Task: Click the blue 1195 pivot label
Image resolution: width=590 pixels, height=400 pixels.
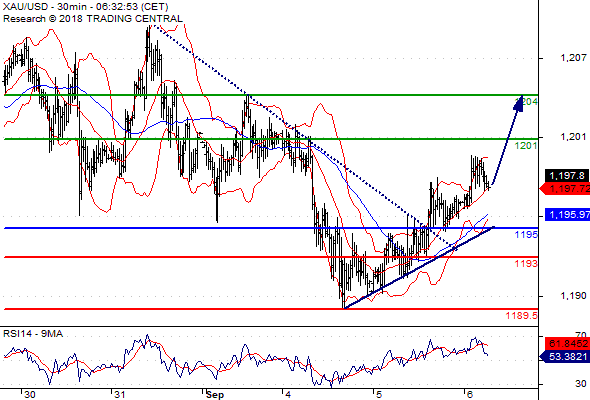Action: (x=526, y=234)
